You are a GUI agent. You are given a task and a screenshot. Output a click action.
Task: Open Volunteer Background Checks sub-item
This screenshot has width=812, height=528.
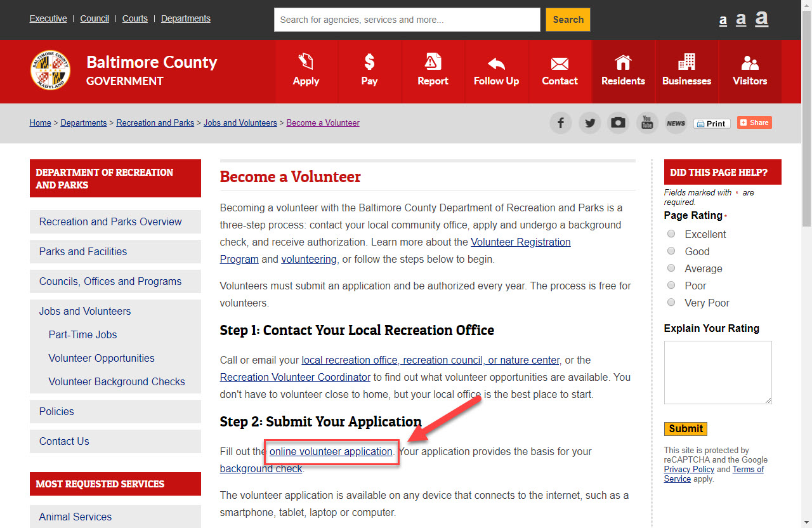117,381
